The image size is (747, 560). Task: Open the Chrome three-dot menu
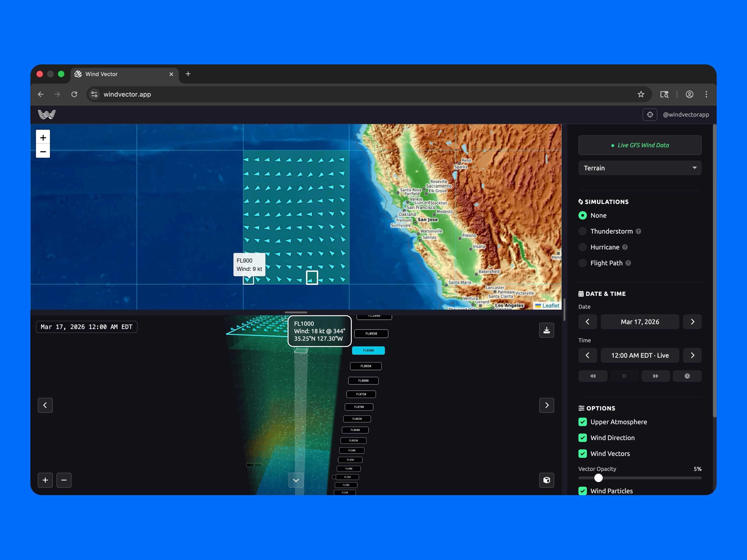click(706, 94)
